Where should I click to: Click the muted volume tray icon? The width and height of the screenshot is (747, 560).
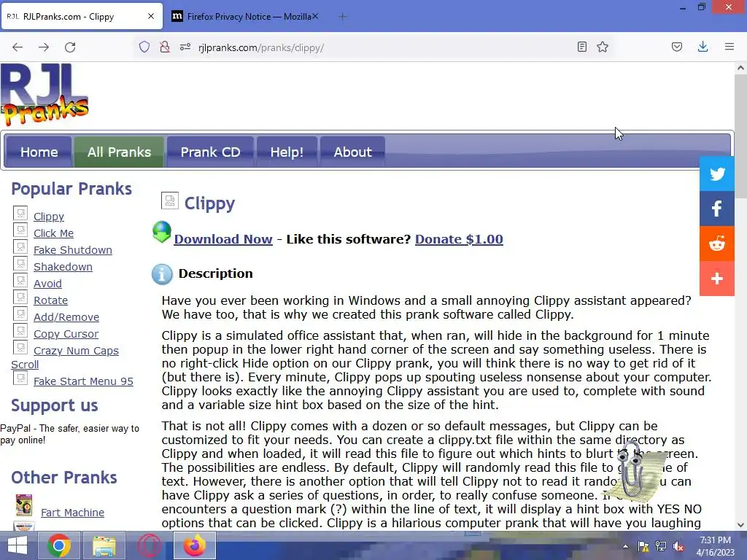point(678,546)
